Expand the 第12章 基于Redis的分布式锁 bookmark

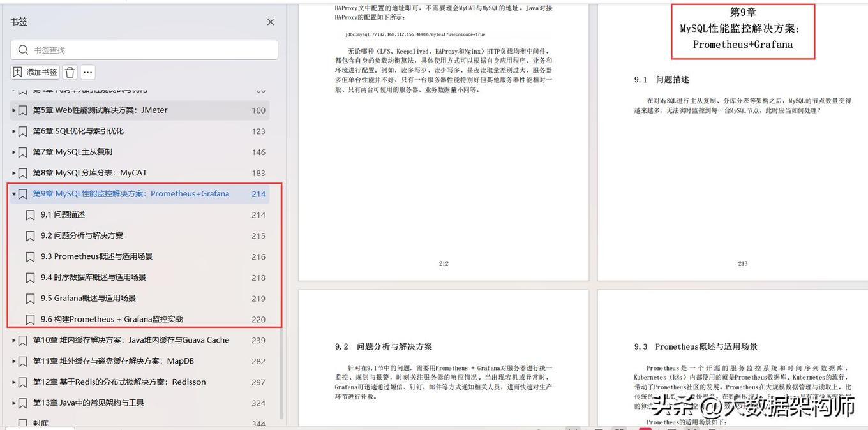(14, 382)
